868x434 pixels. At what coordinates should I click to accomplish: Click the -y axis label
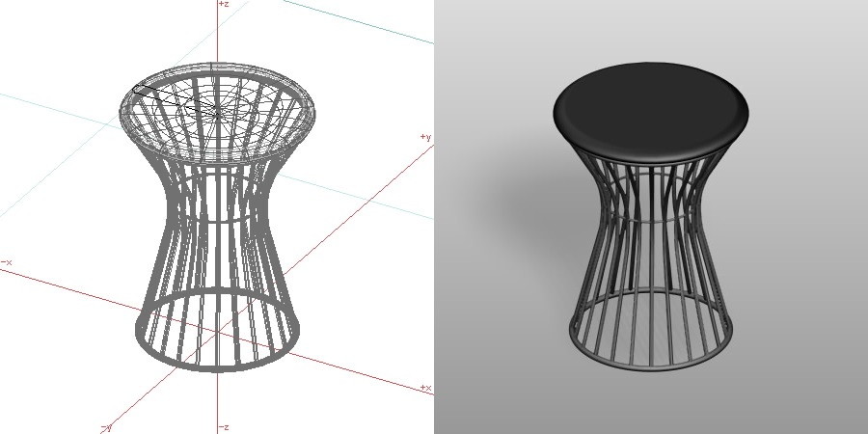tap(106, 427)
